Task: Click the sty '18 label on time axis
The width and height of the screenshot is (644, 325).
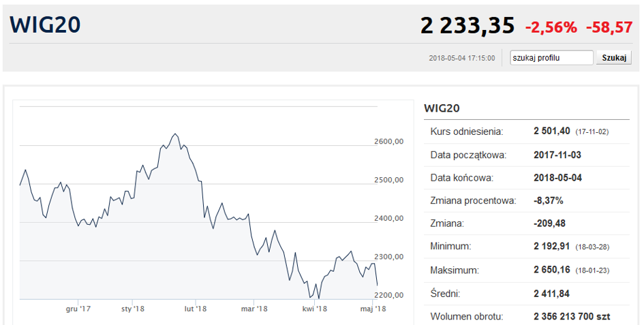Action: [134, 309]
